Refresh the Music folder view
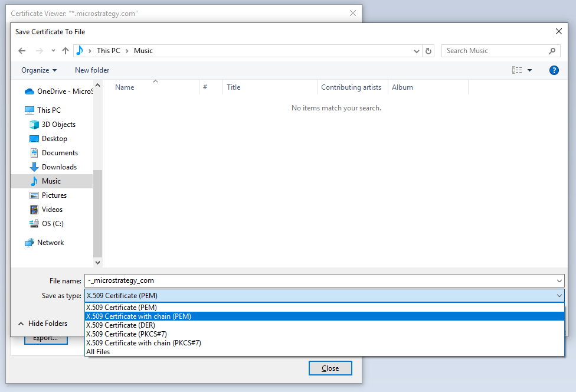 click(x=429, y=51)
